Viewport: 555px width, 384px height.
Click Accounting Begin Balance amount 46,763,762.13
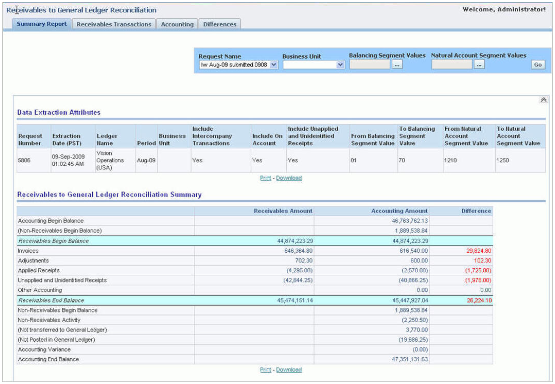410,221
